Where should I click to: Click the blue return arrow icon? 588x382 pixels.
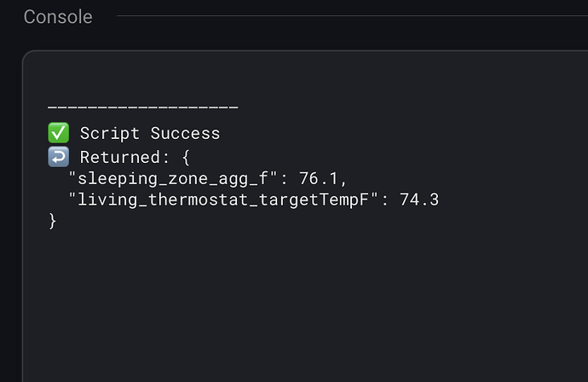click(x=58, y=157)
